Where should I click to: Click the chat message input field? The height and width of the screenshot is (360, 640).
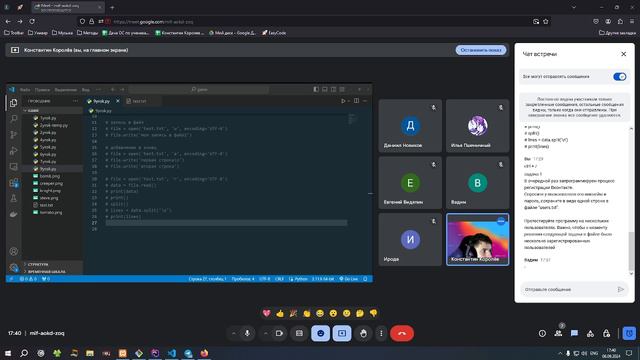point(569,289)
